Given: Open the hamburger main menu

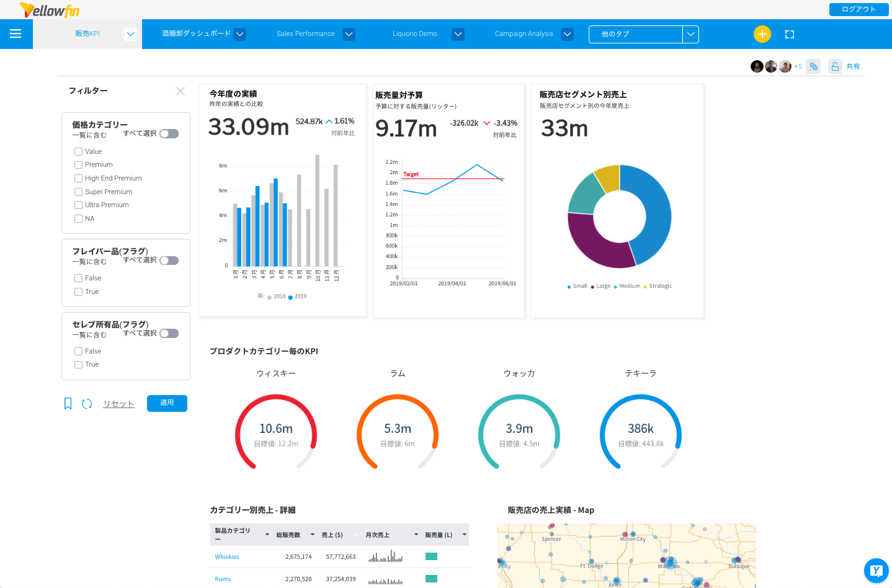Looking at the screenshot, I should [x=16, y=34].
